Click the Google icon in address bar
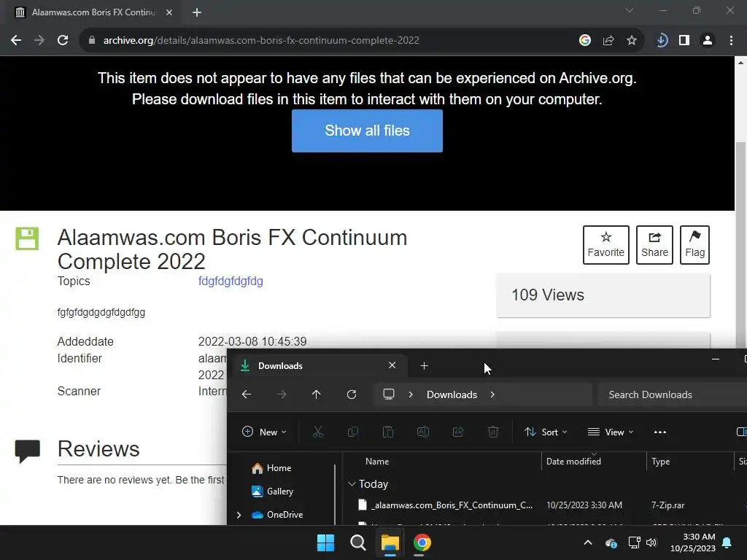 tap(585, 41)
